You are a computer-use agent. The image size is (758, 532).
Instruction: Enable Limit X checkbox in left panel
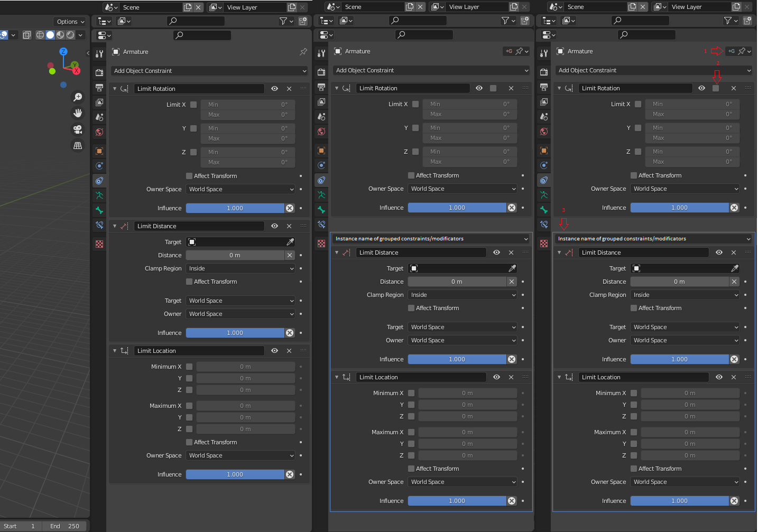click(193, 105)
